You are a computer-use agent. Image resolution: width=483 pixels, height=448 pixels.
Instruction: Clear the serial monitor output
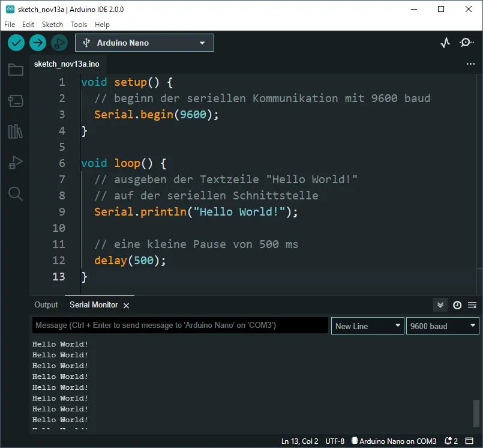point(472,305)
